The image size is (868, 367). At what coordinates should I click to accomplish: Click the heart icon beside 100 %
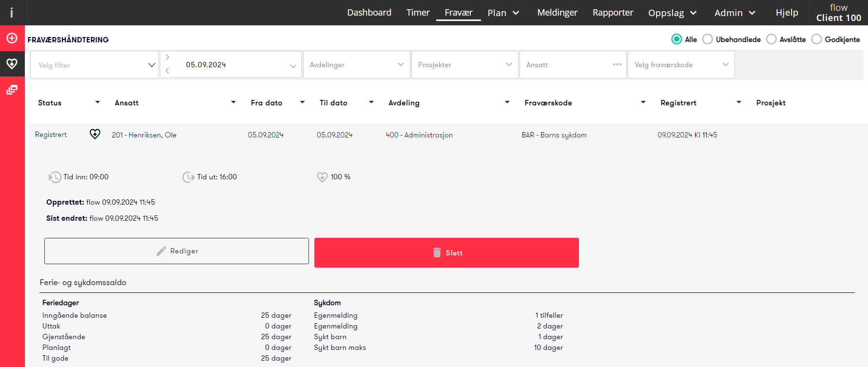tap(322, 177)
